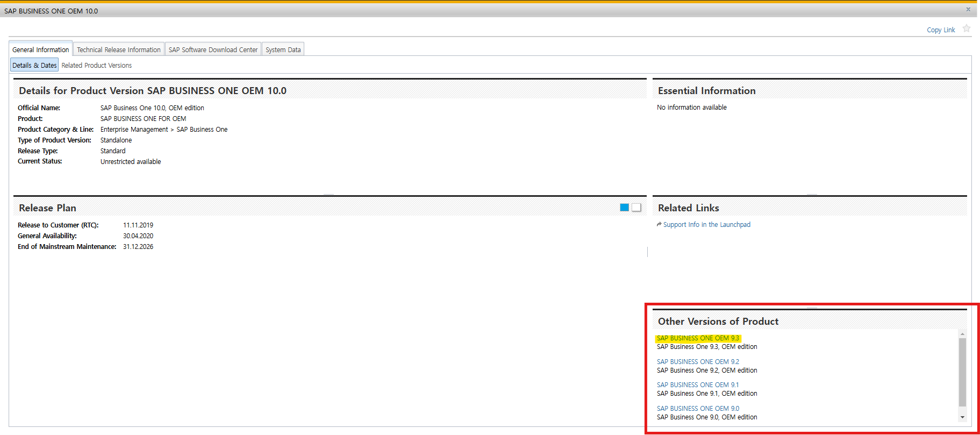Select the System Data tab

pos(283,49)
